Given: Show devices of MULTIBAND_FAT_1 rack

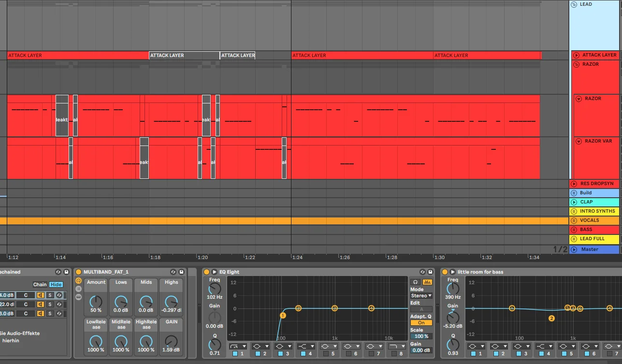Looking at the screenshot, I should pyautogui.click(x=78, y=297).
